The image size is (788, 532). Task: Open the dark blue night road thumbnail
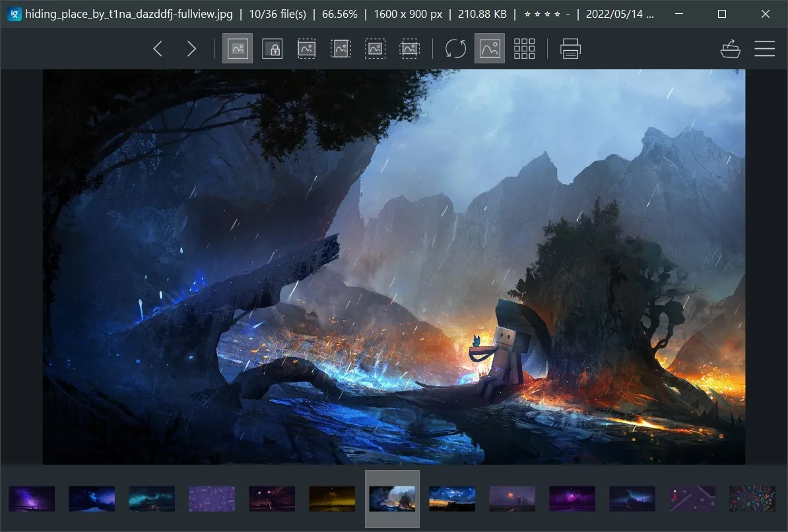coord(92,498)
